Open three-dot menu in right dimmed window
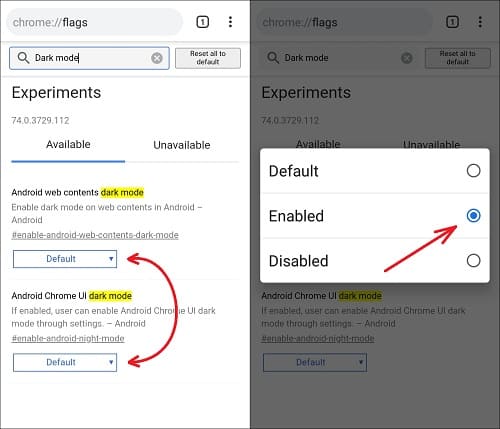This screenshot has width=500, height=429. (480, 22)
